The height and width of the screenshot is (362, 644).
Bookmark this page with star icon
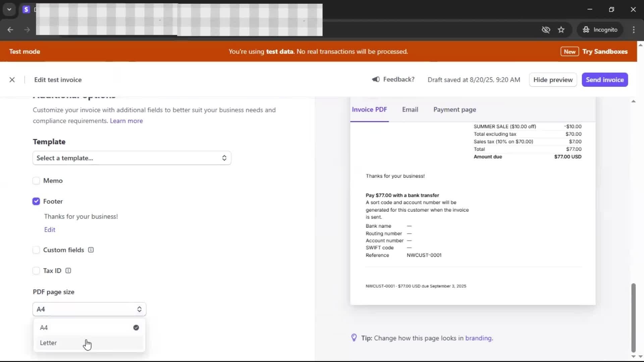pos(561,30)
